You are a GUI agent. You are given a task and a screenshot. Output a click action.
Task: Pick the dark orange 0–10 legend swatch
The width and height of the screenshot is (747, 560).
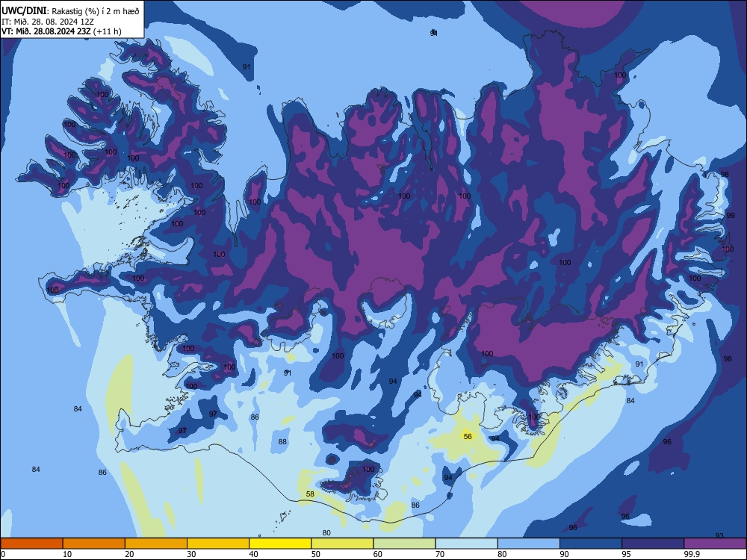click(31, 544)
